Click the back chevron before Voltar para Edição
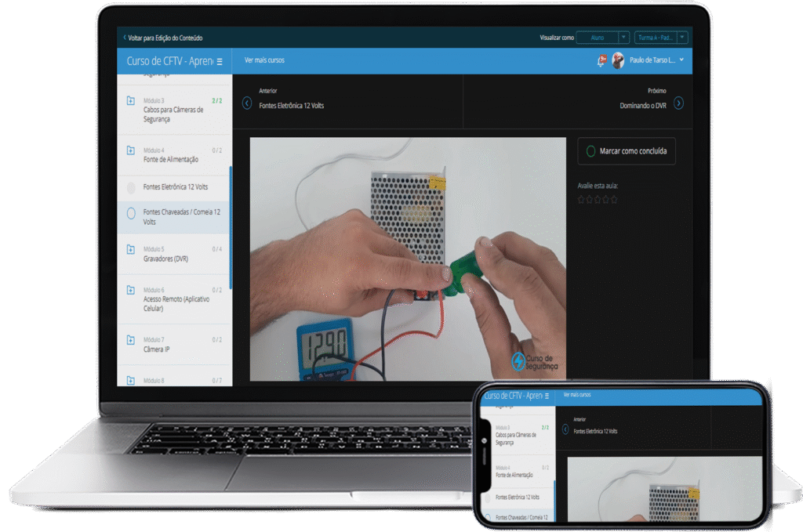Screen dimensions: 803x532 125,38
